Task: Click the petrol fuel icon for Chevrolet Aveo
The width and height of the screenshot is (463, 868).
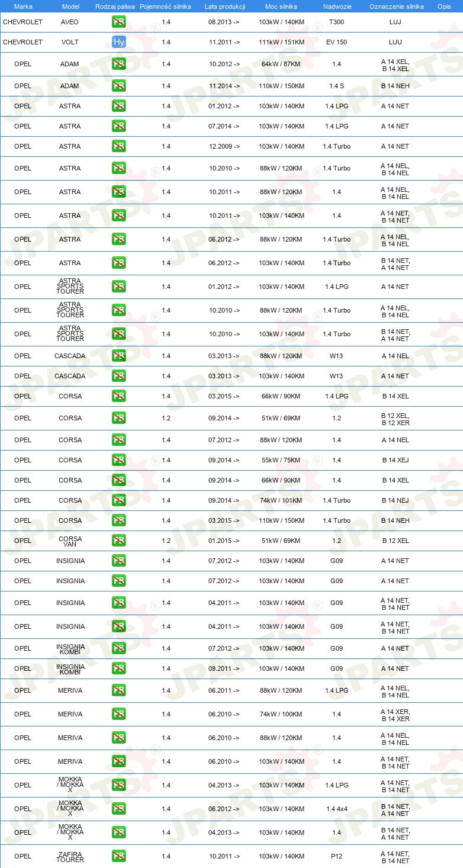Action: 119,22
